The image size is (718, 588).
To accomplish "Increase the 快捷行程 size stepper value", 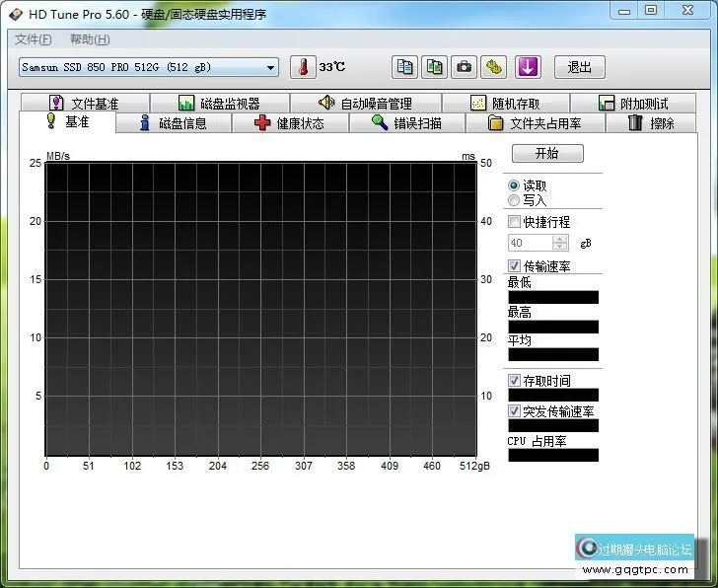I will tap(560, 239).
